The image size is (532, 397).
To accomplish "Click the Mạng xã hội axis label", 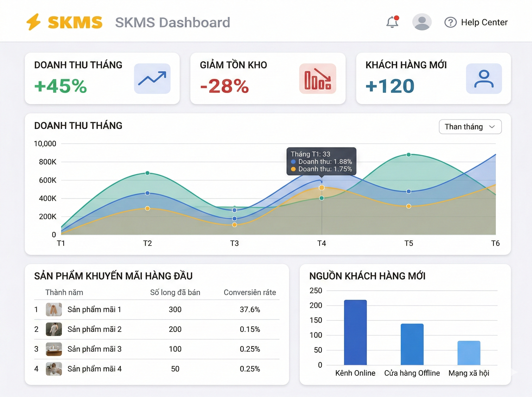I will point(469,373).
